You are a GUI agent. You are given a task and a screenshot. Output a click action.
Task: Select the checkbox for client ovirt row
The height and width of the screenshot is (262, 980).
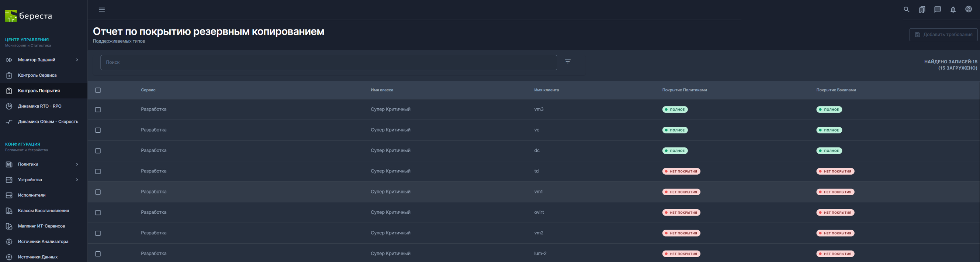98,213
